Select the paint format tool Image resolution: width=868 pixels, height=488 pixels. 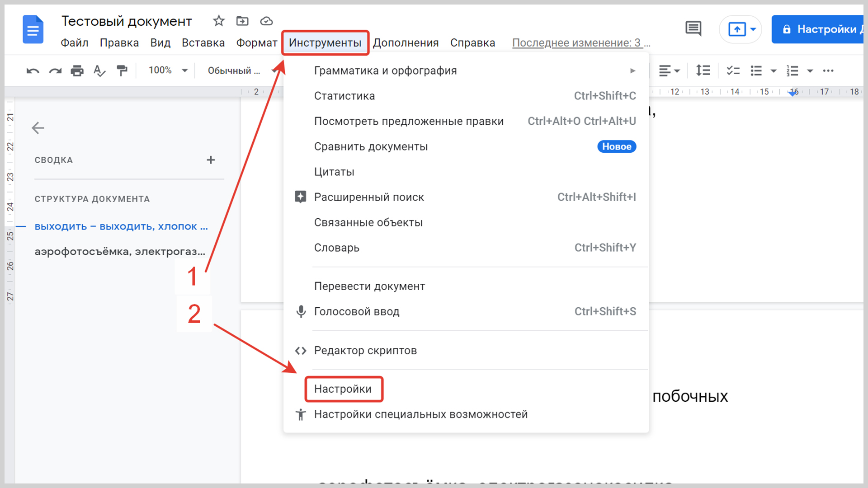pos(122,71)
